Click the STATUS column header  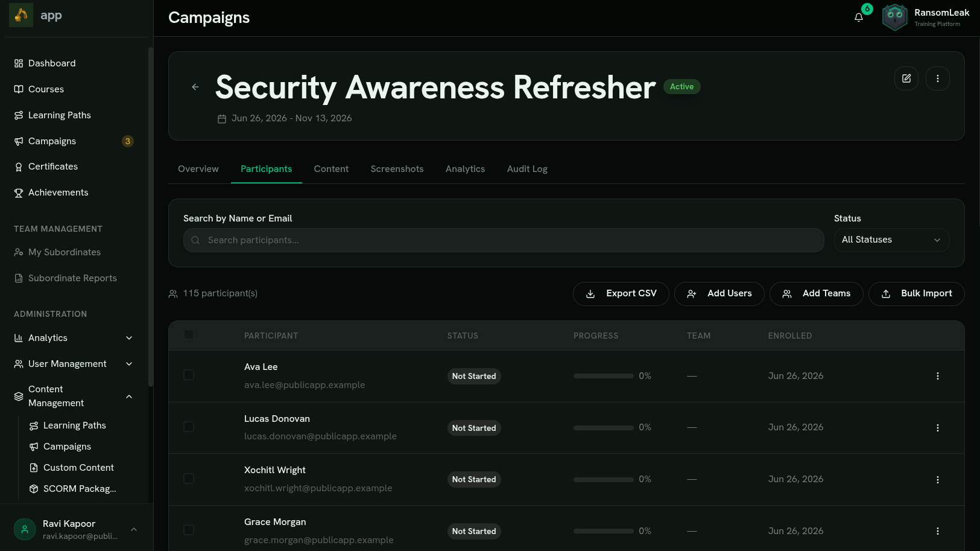click(463, 336)
